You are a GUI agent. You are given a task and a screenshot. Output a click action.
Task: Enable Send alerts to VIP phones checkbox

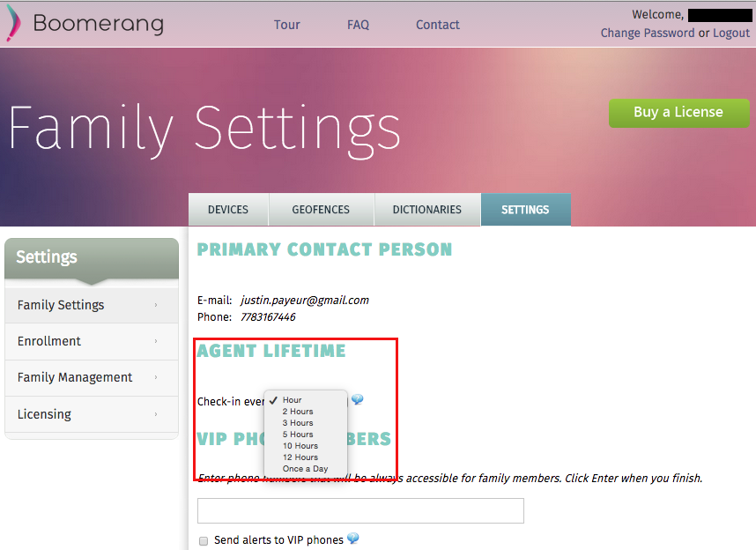[x=204, y=541]
